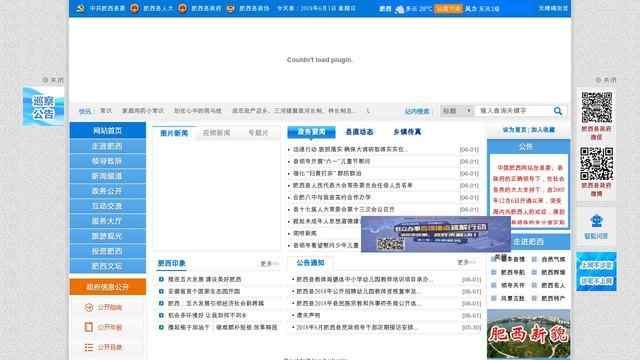Click the 巡察公告 floating banner
640x360 pixels.
43,106
